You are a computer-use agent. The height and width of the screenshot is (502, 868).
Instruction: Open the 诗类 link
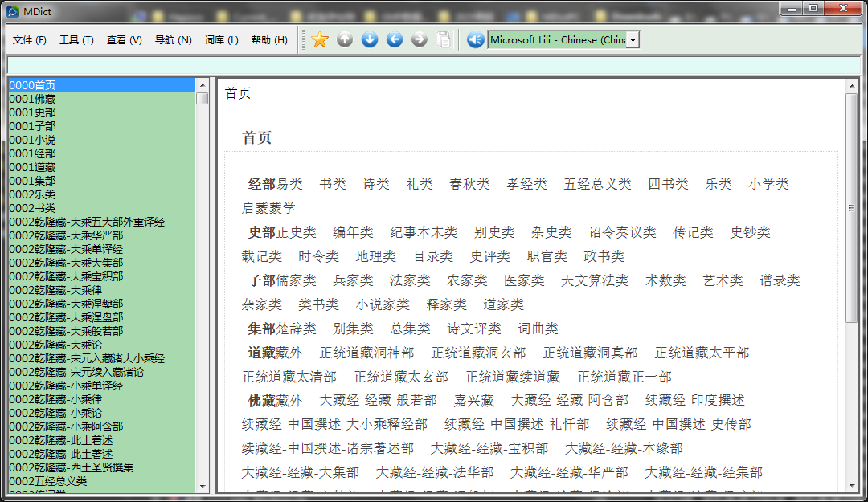pos(376,184)
